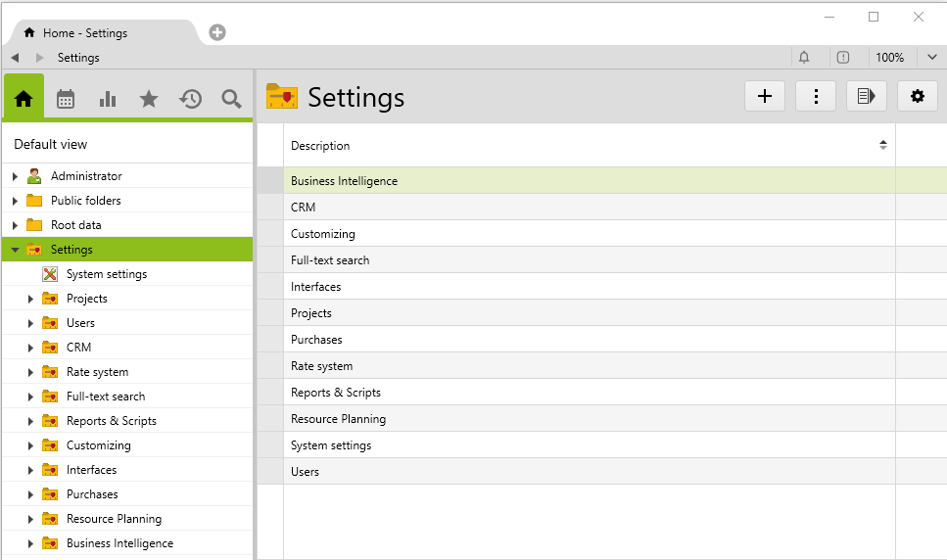The width and height of the screenshot is (947, 560).
Task: Click the plus button to add new
Action: pyautogui.click(x=765, y=96)
